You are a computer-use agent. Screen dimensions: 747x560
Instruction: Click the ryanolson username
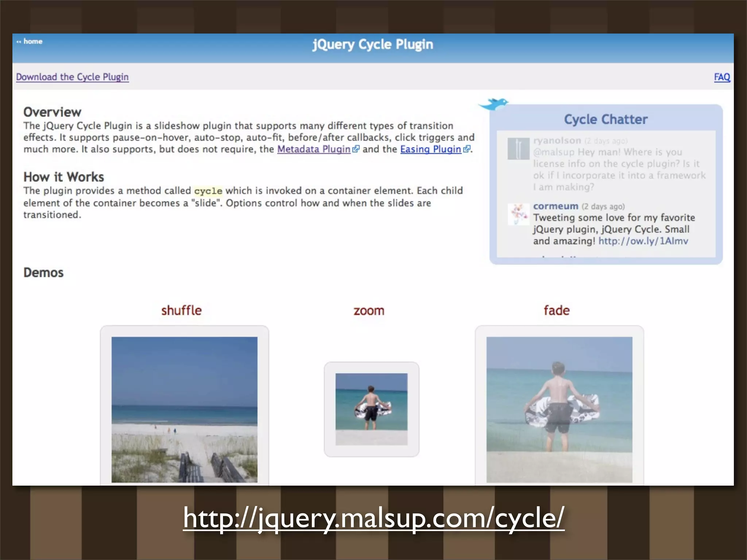pos(557,141)
